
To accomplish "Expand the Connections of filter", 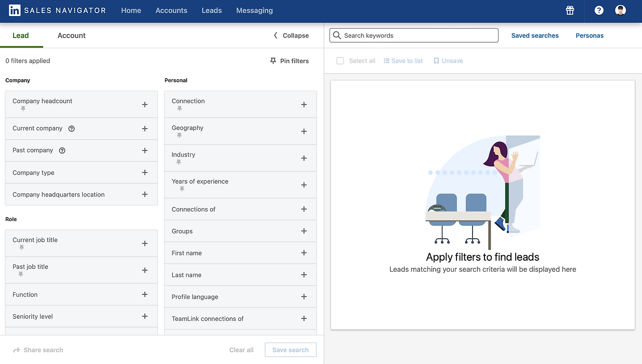I will [304, 209].
